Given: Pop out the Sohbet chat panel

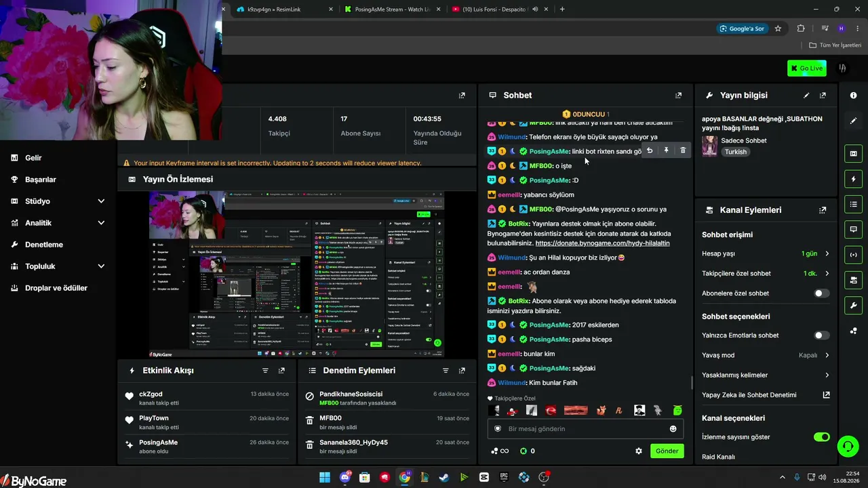Looking at the screenshot, I should [678, 96].
